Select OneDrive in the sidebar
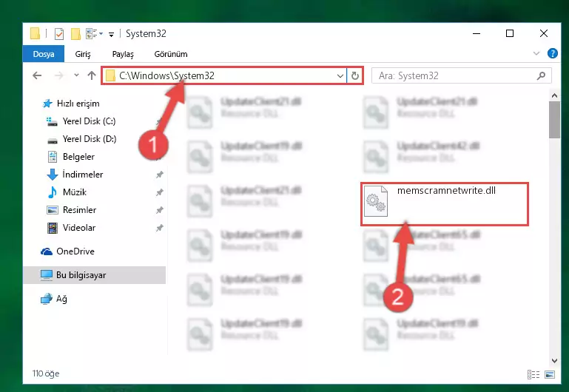The width and height of the screenshot is (569, 392). click(75, 251)
